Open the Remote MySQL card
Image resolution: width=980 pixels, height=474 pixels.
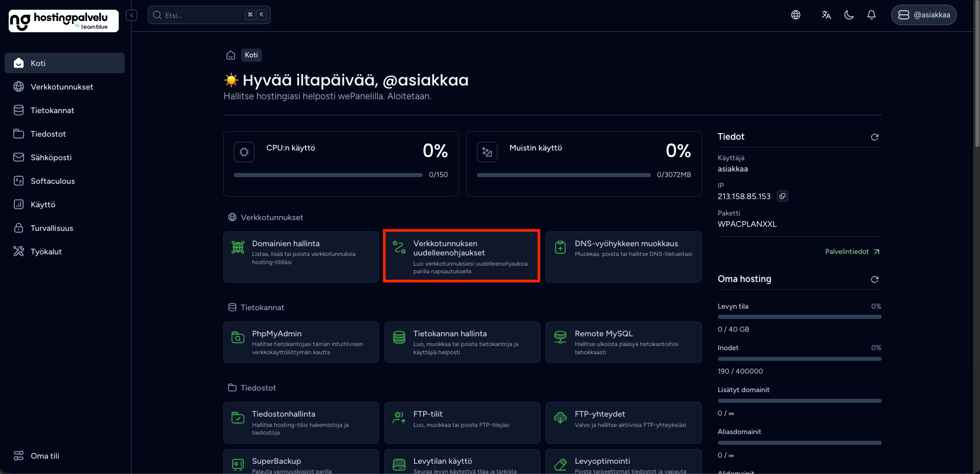(x=623, y=342)
